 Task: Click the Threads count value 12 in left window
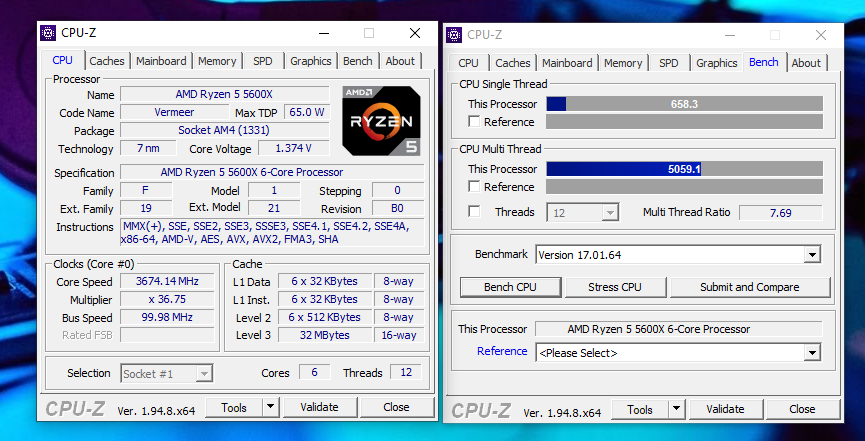[406, 373]
